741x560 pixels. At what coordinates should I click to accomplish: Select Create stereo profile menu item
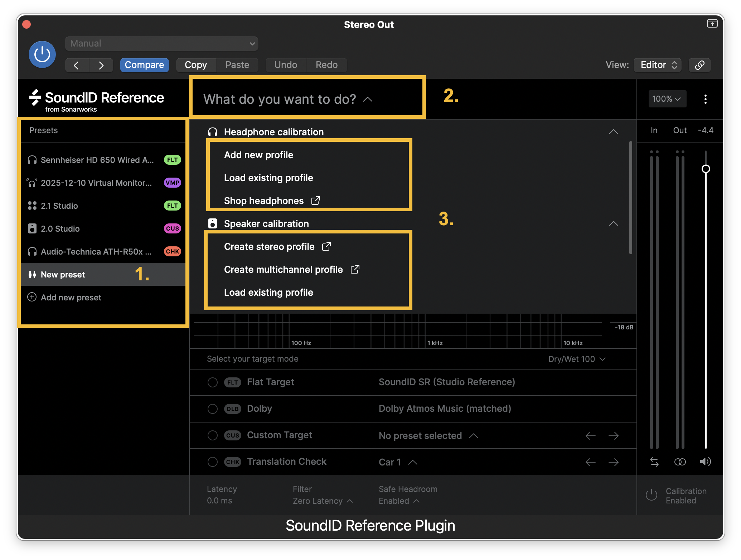pos(277,247)
